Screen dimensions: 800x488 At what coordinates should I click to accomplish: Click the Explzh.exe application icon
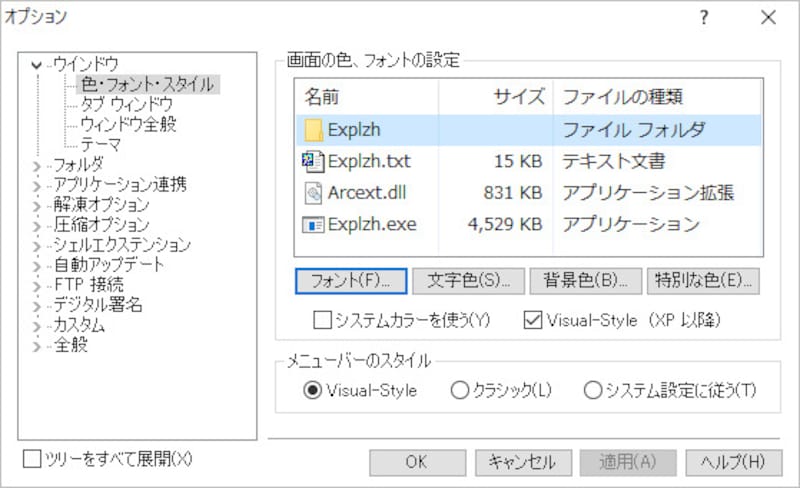[313, 225]
